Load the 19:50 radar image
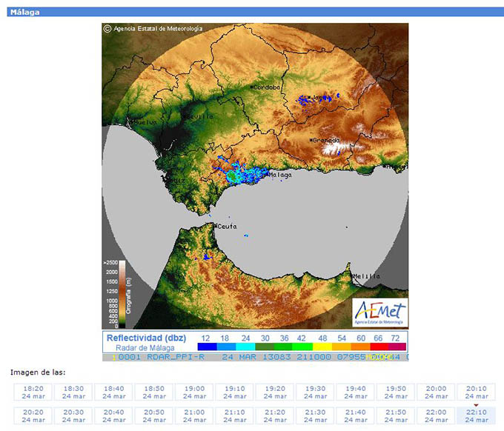 click(x=397, y=392)
